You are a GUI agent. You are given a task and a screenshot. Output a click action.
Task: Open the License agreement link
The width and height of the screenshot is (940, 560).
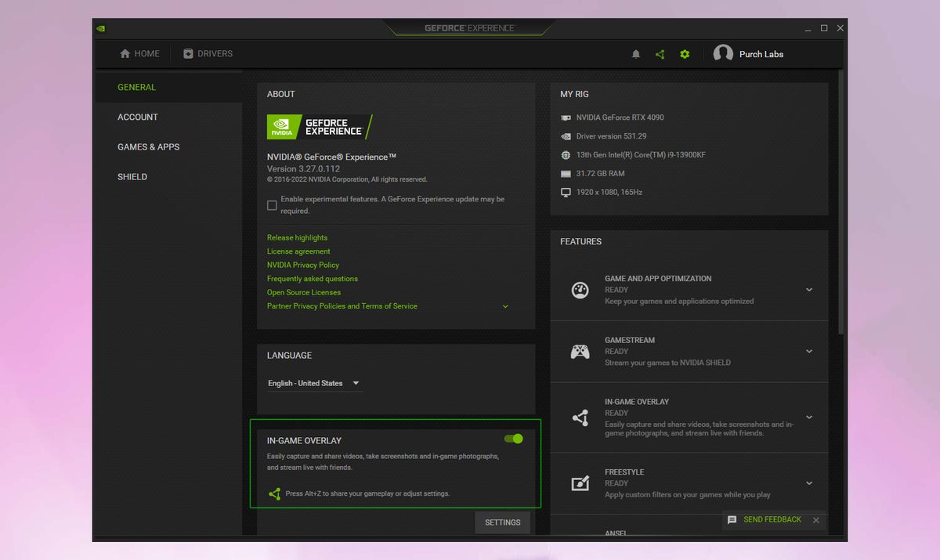click(298, 251)
